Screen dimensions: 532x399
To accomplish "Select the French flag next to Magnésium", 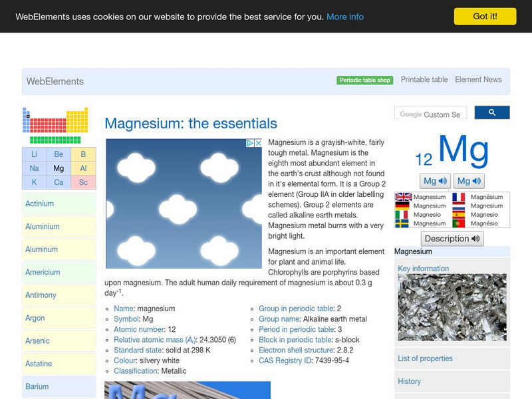I will click(x=459, y=197).
